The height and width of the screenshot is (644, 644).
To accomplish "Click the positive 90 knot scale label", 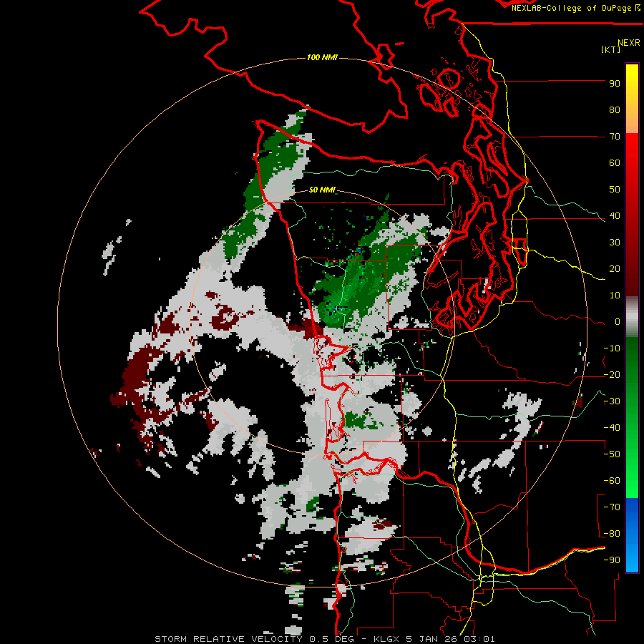I will (615, 84).
